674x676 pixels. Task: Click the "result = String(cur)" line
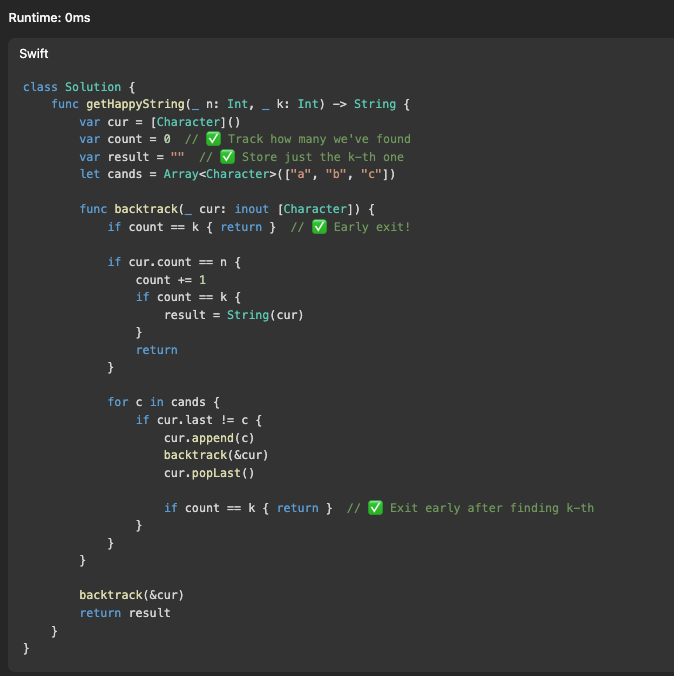234,315
